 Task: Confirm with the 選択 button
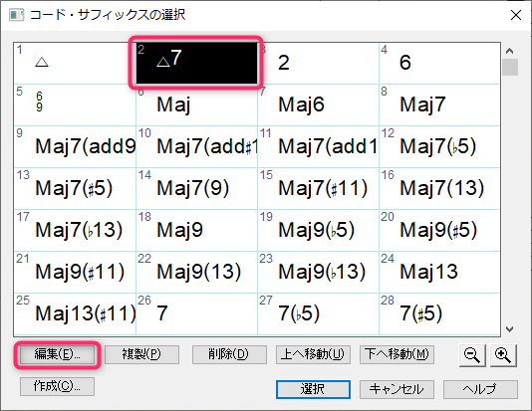[313, 389]
